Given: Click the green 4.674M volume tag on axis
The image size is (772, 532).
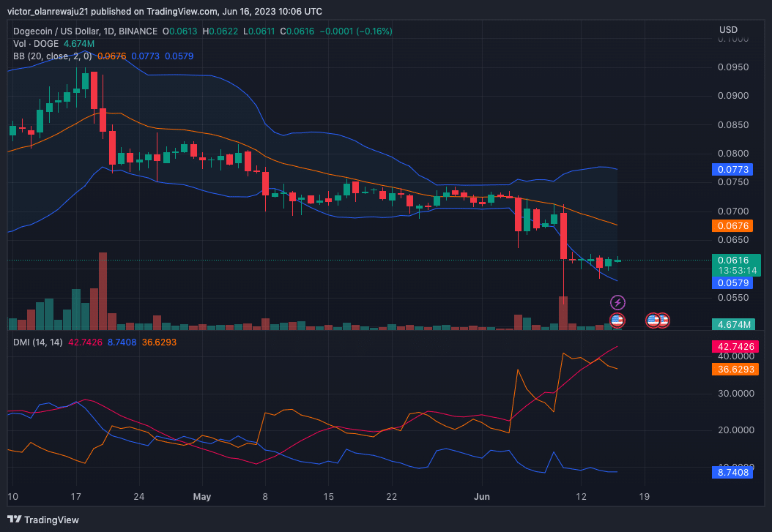Looking at the screenshot, I should tap(734, 324).
